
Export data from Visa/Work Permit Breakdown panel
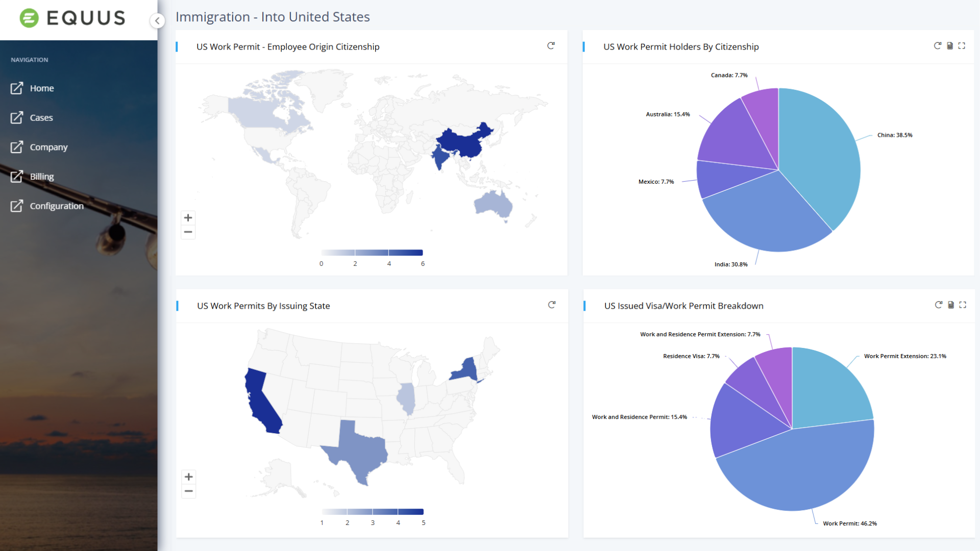point(951,305)
